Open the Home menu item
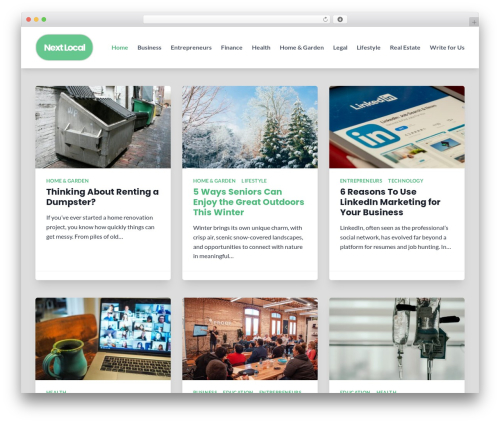 (120, 48)
